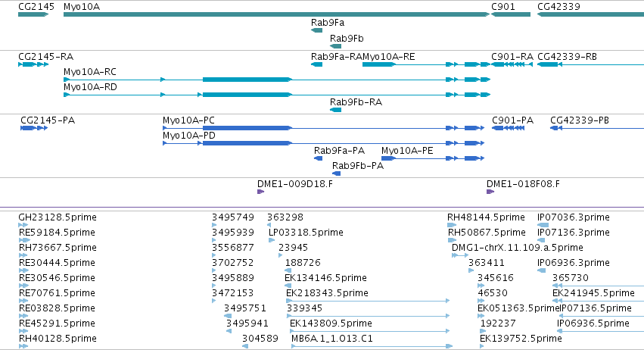Viewport: 644px width, 350px height.
Task: Select the DME1-009D18.F feature label
Action: [x=295, y=184]
